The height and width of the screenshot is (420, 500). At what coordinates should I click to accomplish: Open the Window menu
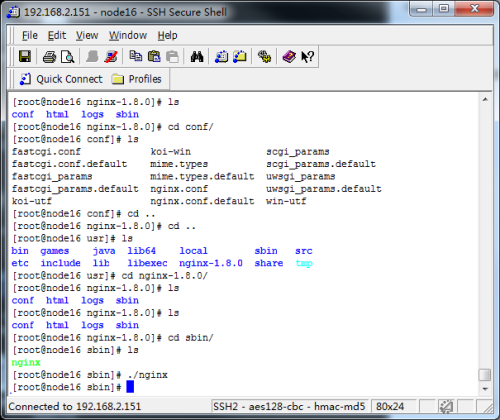click(128, 35)
